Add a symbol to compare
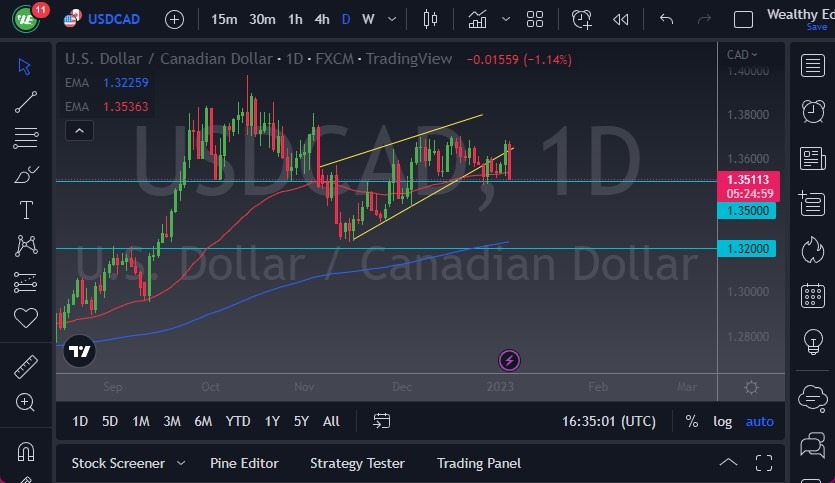 click(x=174, y=20)
